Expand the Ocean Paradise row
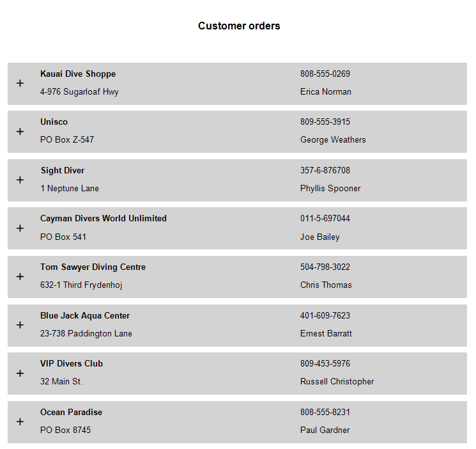The image size is (476, 449). tap(20, 421)
